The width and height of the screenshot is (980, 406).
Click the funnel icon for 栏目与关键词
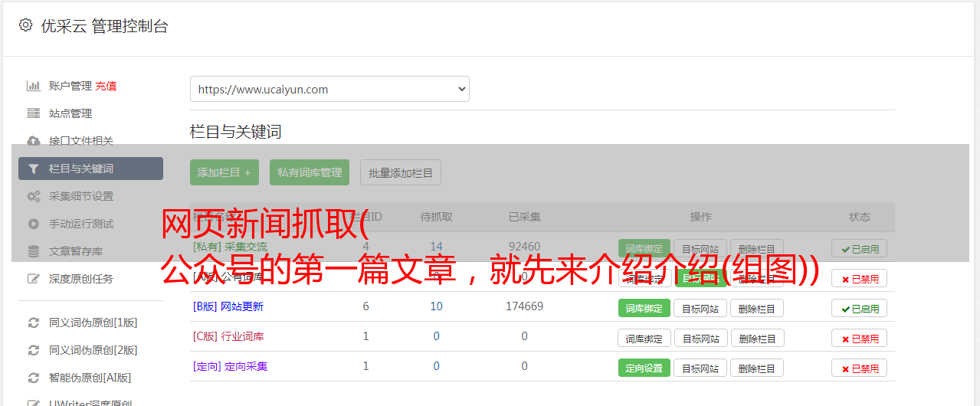(x=34, y=169)
